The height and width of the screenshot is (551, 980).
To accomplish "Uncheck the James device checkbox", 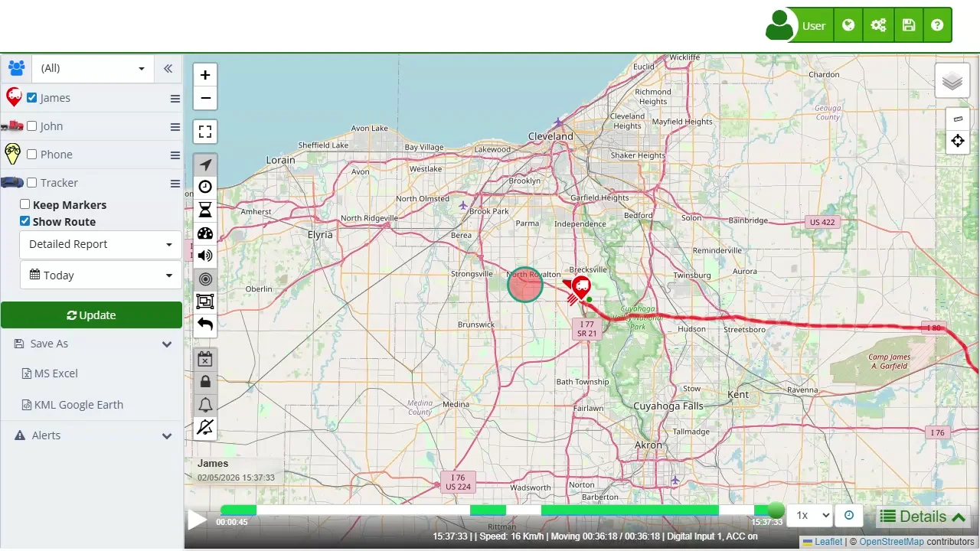I will [32, 98].
